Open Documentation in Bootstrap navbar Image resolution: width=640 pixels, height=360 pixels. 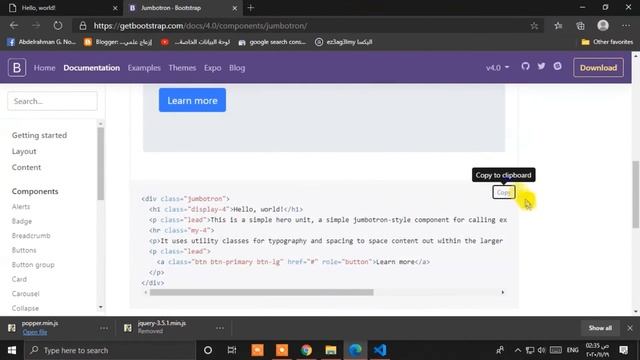click(x=91, y=68)
